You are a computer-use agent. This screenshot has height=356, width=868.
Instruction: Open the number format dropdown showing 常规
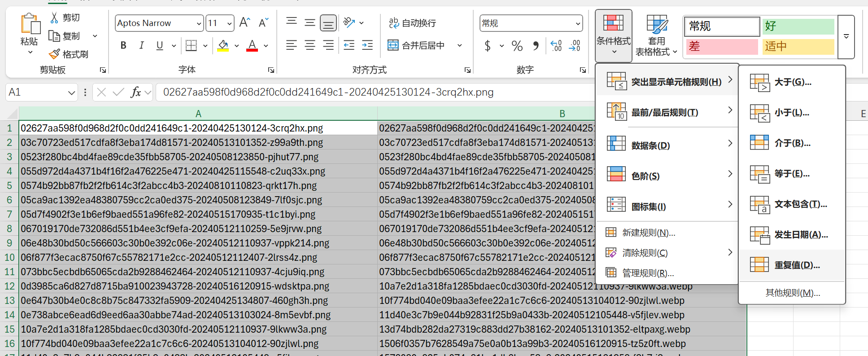pyautogui.click(x=577, y=23)
